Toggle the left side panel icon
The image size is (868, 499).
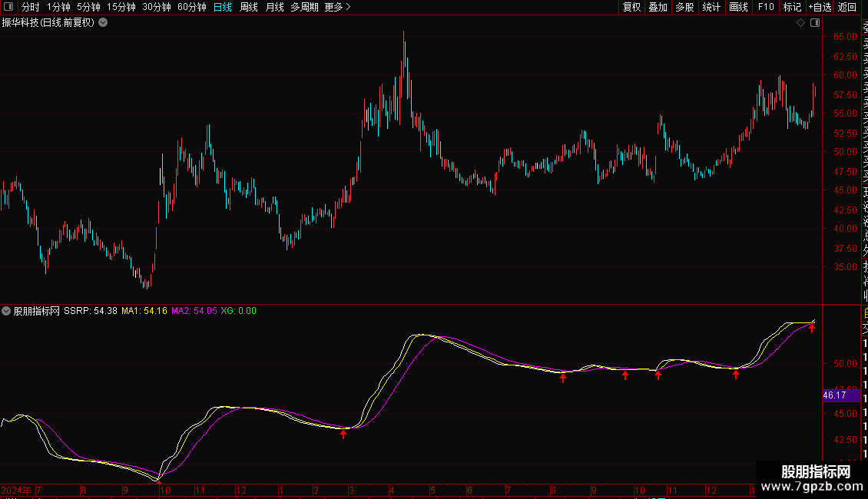[x=8, y=7]
